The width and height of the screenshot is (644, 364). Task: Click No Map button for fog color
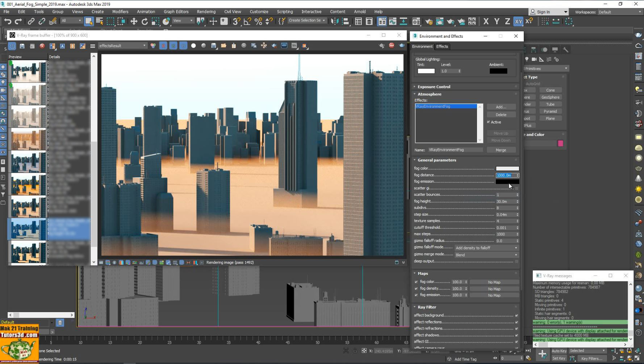click(494, 282)
